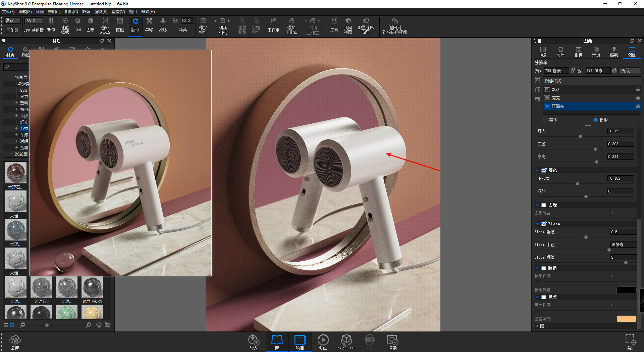Open the KeyShotXR wizard
644x352 pixels.
coord(346,342)
